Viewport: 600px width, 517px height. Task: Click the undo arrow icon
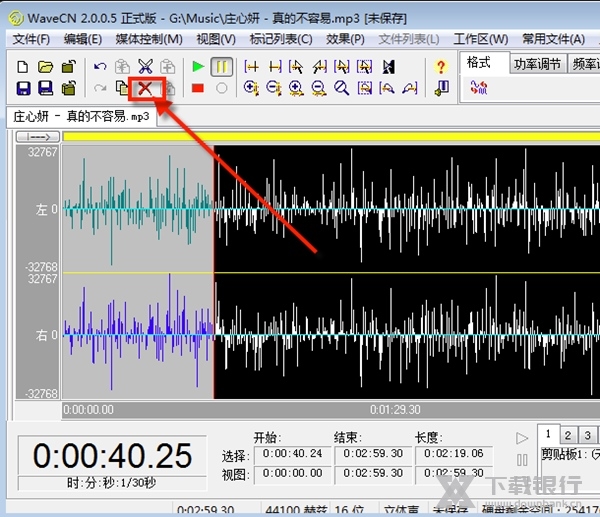click(x=100, y=66)
